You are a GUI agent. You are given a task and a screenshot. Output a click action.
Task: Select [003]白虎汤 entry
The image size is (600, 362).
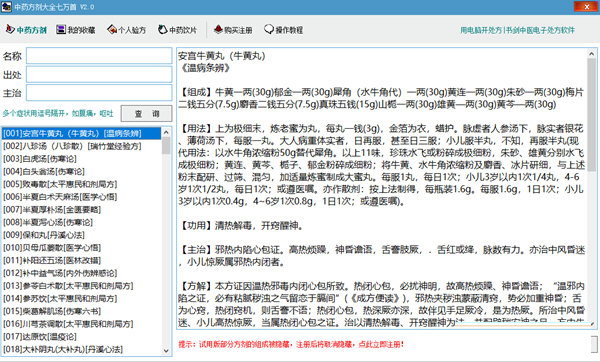(x=81, y=159)
